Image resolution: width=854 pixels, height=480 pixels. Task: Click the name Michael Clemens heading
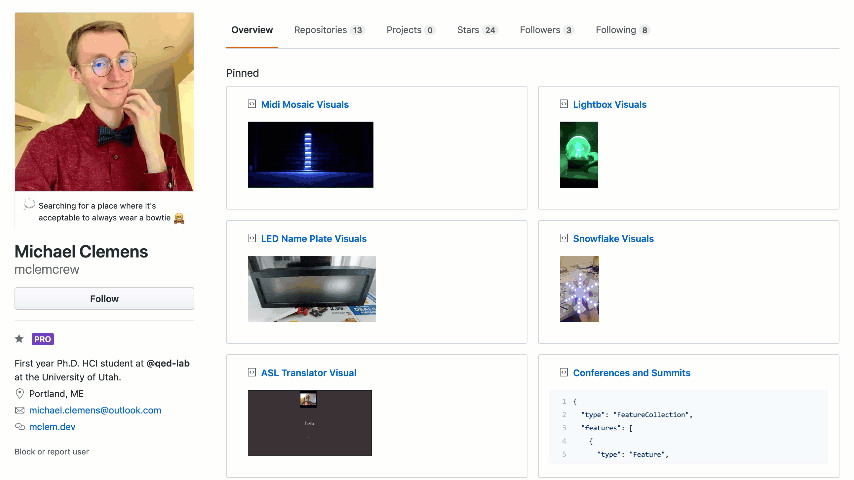(81, 251)
